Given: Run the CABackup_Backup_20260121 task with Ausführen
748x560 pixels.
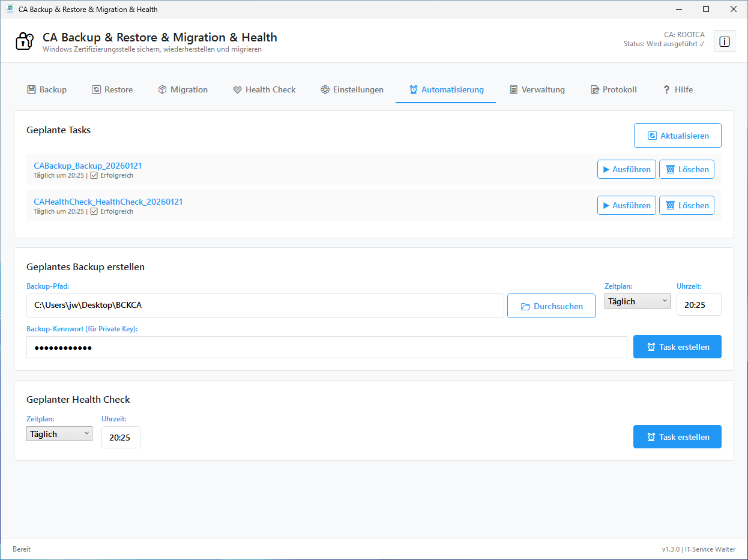Looking at the screenshot, I should click(x=626, y=169).
